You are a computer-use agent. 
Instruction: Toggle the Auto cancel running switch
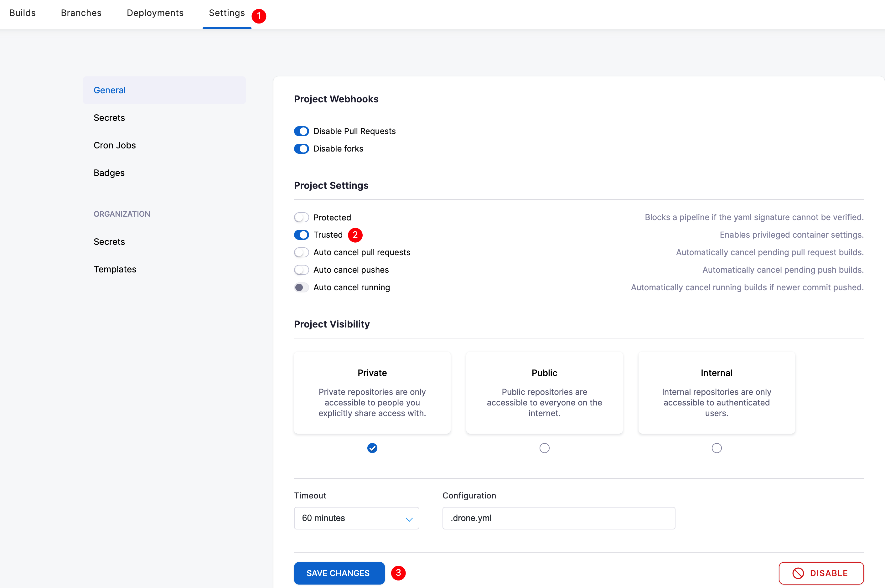tap(302, 288)
